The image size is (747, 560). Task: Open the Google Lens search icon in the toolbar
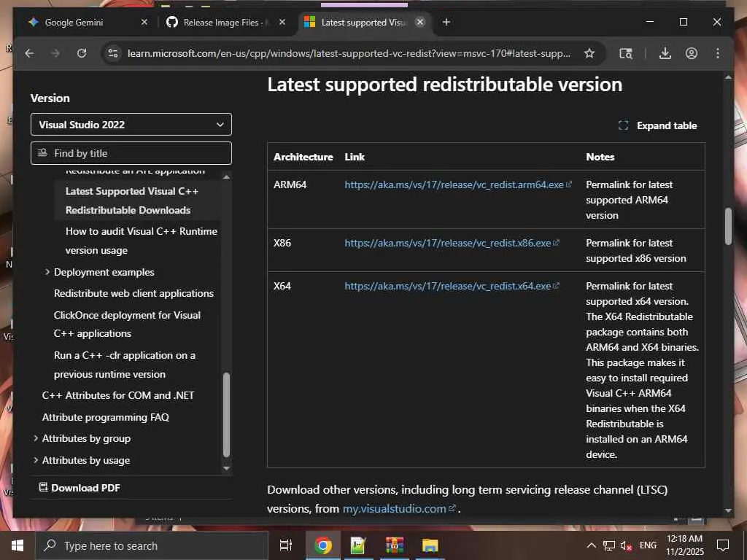pyautogui.click(x=625, y=53)
